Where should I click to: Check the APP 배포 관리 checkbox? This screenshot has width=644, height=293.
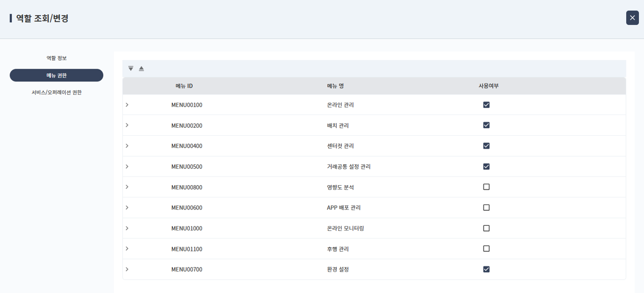[486, 208]
